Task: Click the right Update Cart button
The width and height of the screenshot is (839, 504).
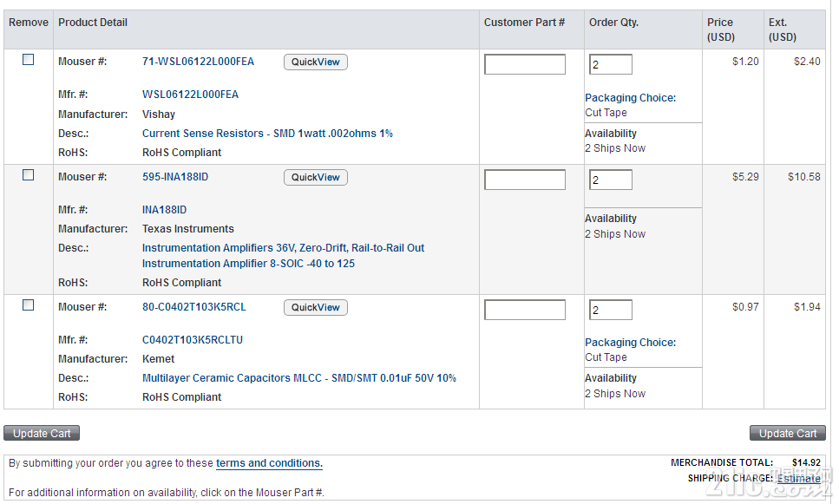Action: [787, 433]
